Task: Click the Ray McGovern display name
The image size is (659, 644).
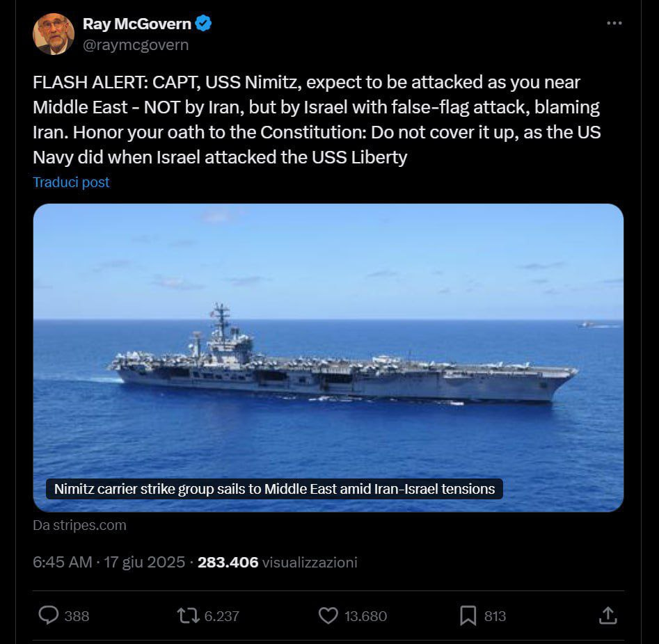Action: [x=137, y=24]
